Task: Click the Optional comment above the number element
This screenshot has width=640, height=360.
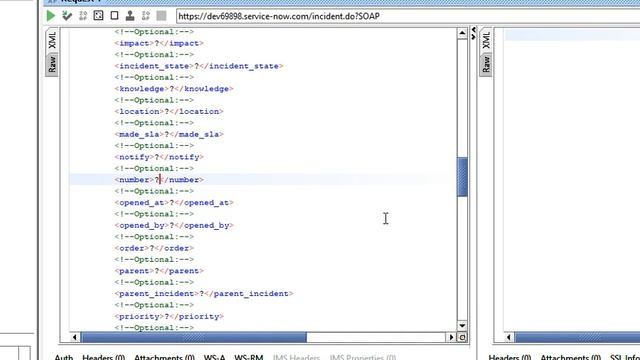Action: (x=154, y=169)
